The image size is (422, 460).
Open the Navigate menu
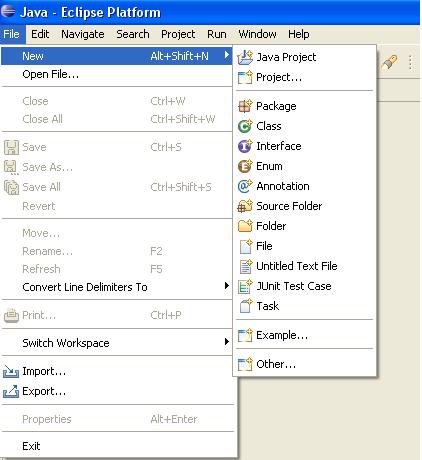[x=83, y=34]
